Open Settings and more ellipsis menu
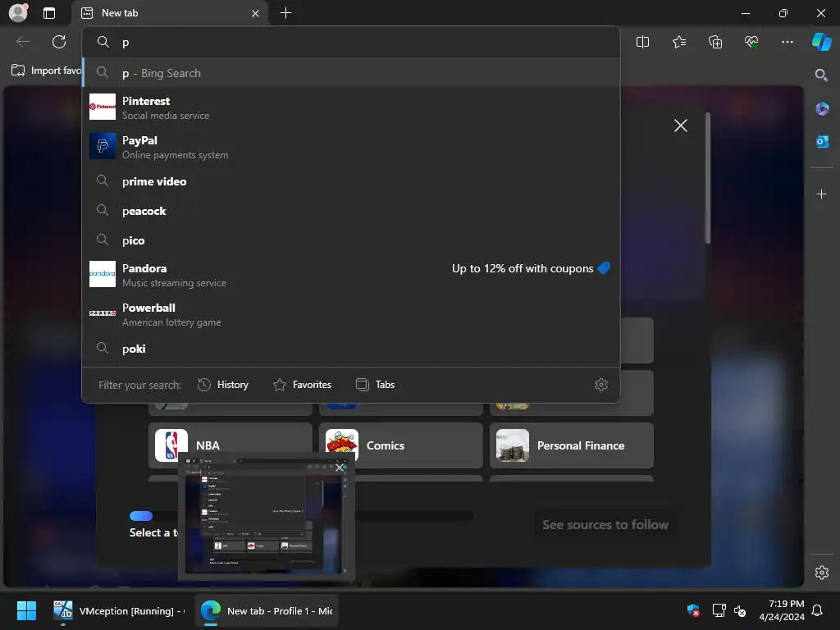The image size is (840, 630). pos(787,42)
